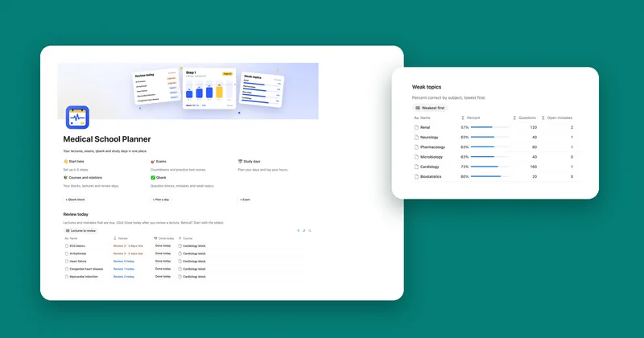Click Done today for Arrhythmias
This screenshot has width=644, height=338.
[x=163, y=253]
